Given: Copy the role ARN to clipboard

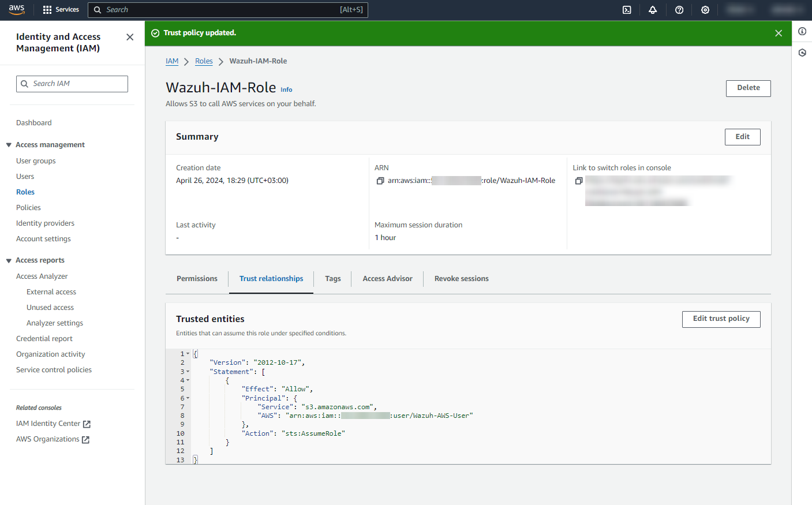Looking at the screenshot, I should pos(380,181).
